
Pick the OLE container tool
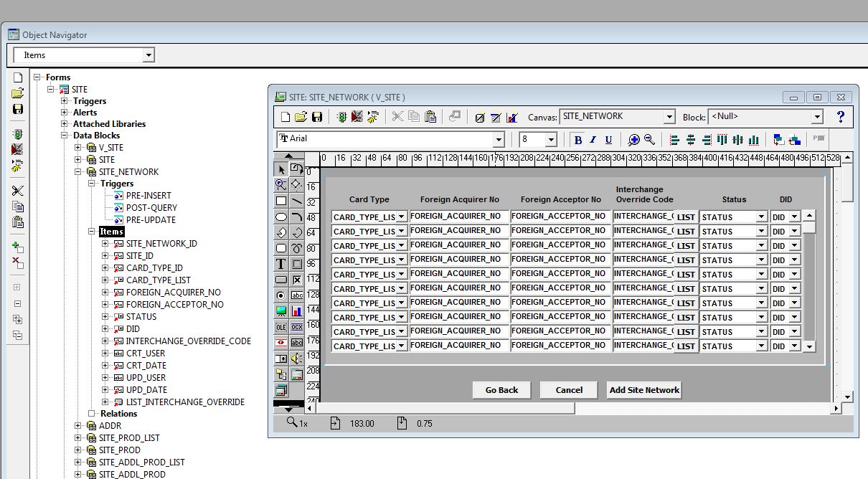pyautogui.click(x=281, y=327)
